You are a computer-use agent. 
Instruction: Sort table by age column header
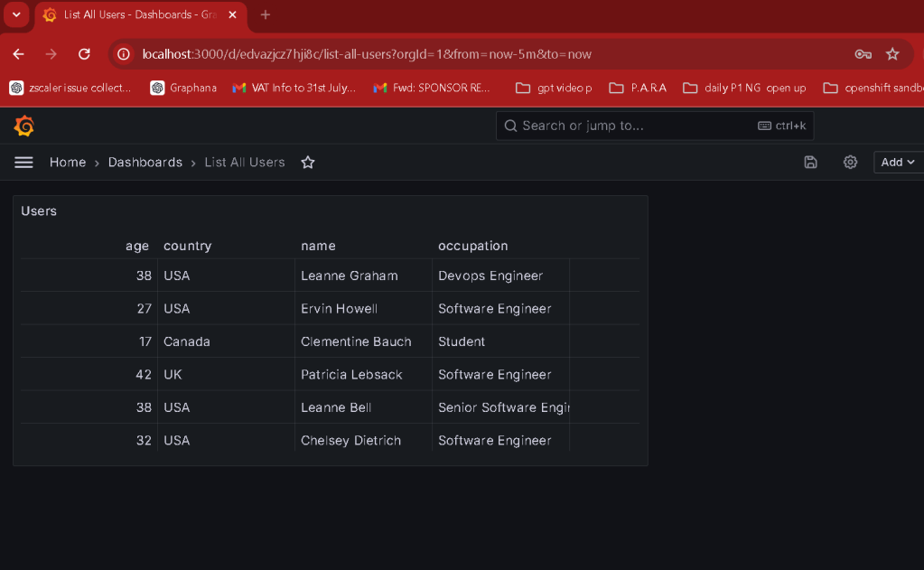click(x=136, y=246)
